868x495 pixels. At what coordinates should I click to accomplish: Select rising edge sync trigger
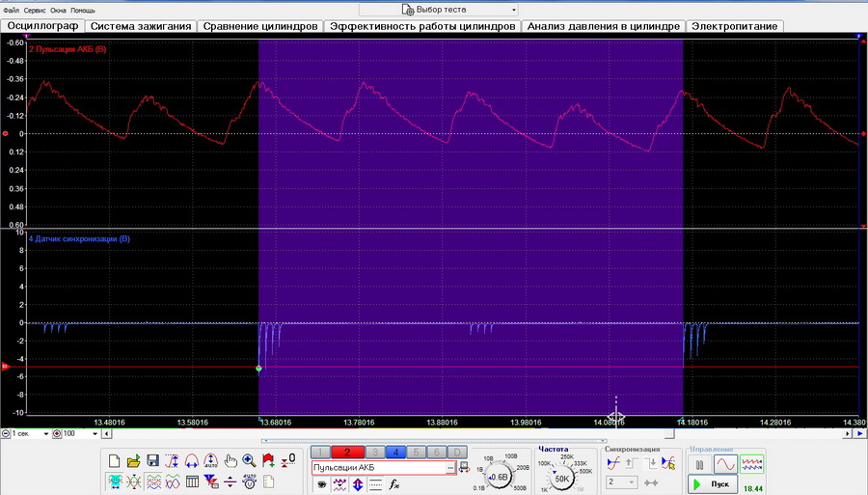pos(631,463)
